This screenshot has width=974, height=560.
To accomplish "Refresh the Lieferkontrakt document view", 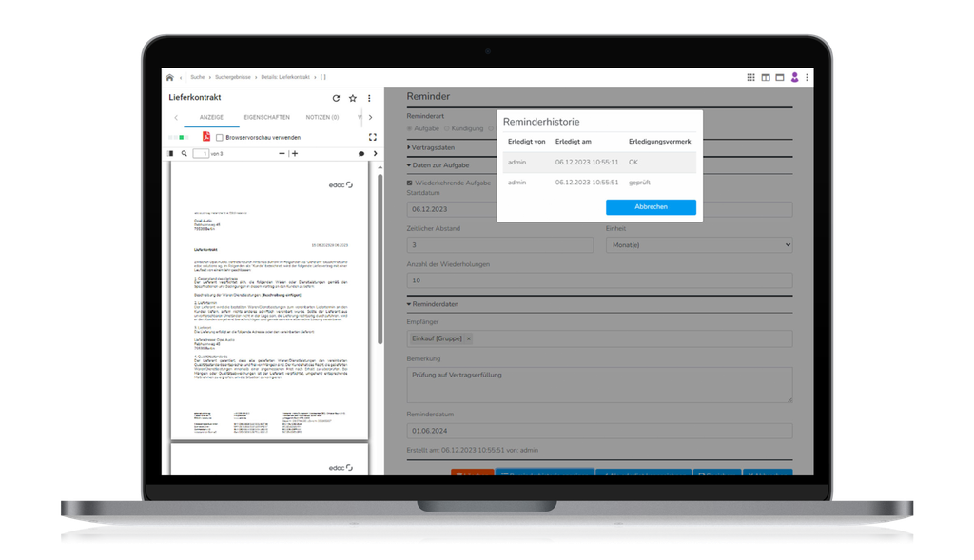I will coord(336,98).
